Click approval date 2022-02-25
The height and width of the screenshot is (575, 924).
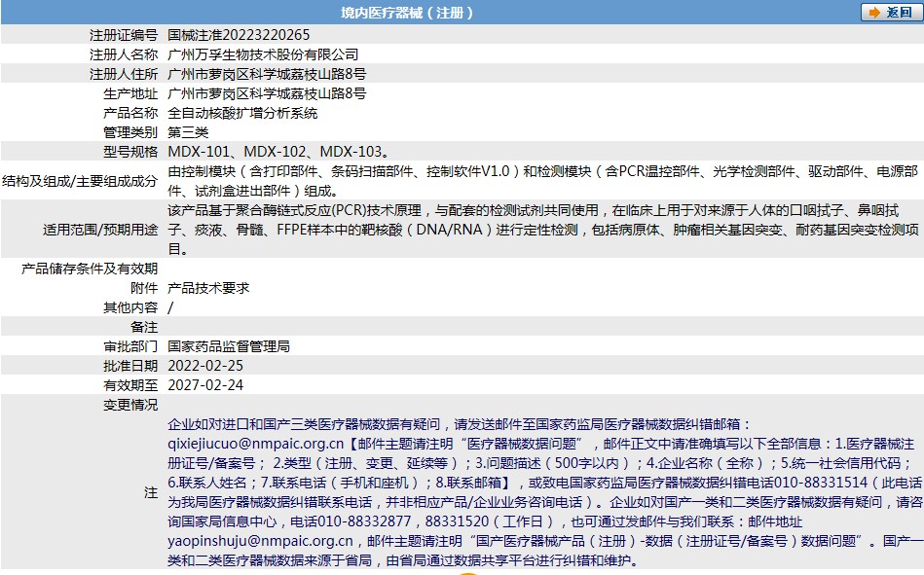coord(205,366)
